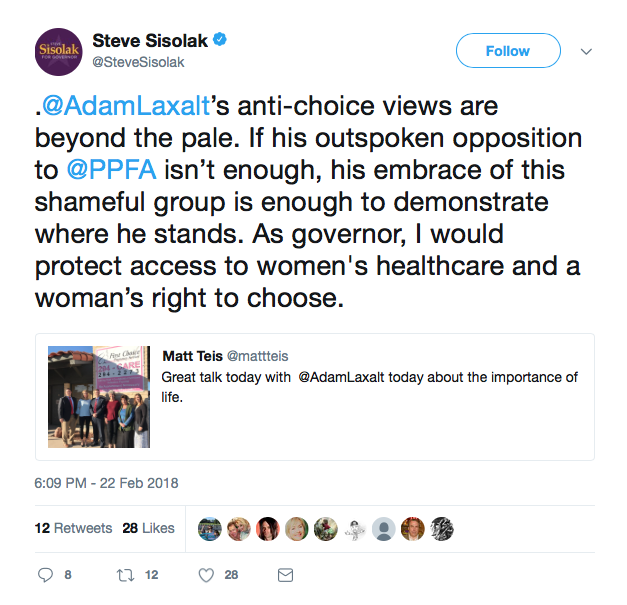View the 28 Likes list
The width and height of the screenshot is (627, 605).
pyautogui.click(x=148, y=528)
